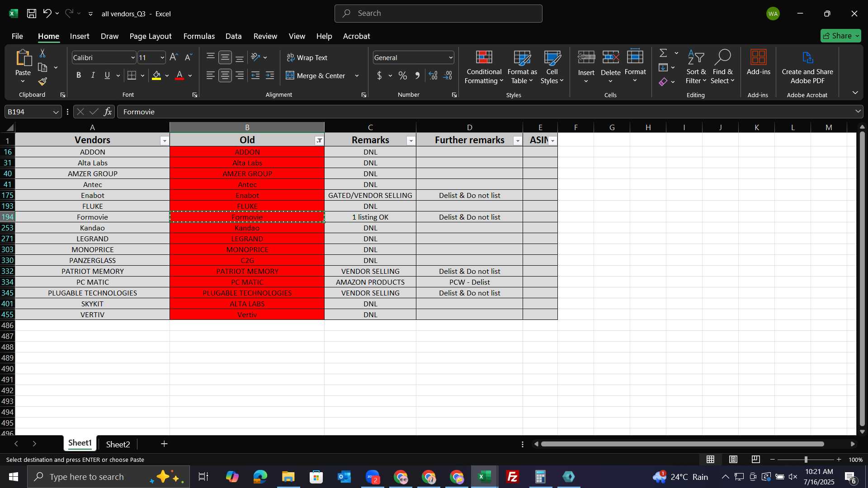
Task: Open the Vendors column filter dropdown
Action: (x=164, y=141)
